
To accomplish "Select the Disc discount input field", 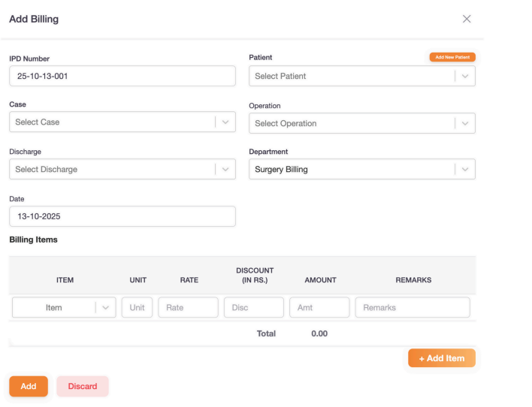I will coord(254,308).
